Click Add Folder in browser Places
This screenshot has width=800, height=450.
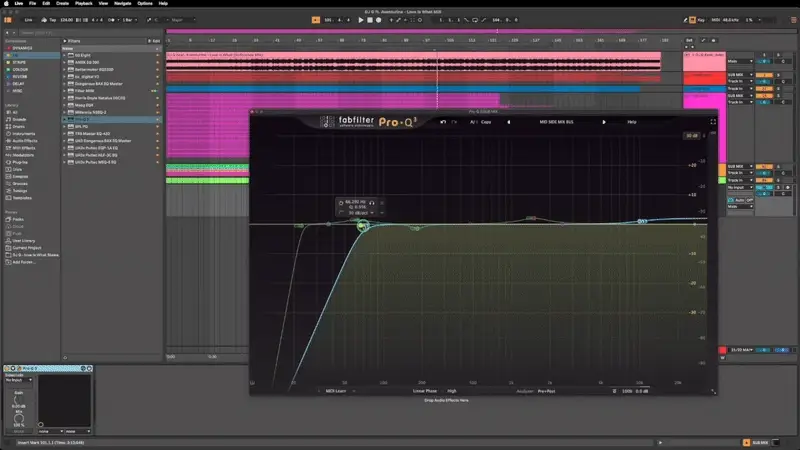point(23,262)
